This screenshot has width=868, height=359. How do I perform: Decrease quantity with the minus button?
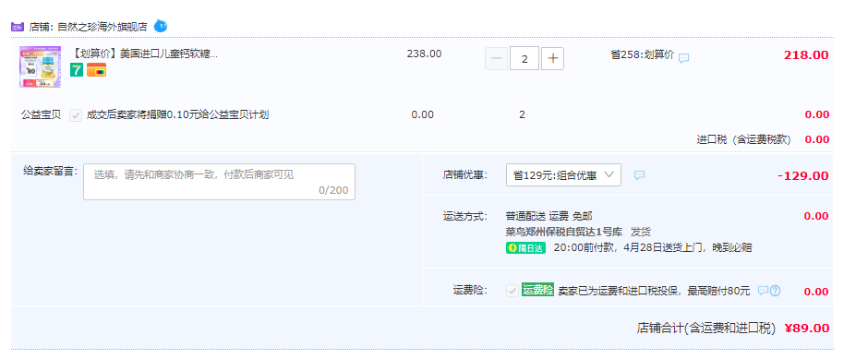pyautogui.click(x=497, y=59)
